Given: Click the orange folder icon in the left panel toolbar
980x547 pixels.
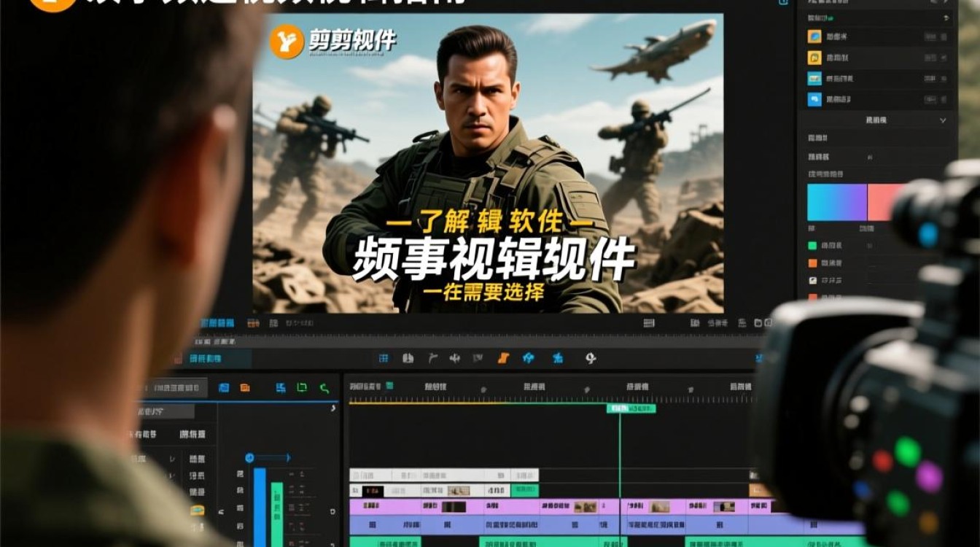Looking at the screenshot, I should 245,387.
